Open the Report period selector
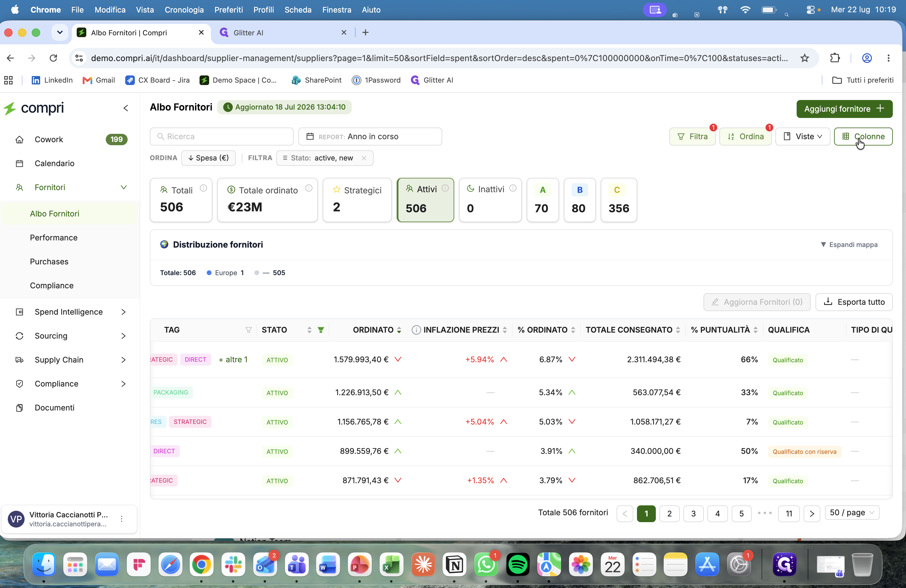906x588 pixels. click(370, 137)
